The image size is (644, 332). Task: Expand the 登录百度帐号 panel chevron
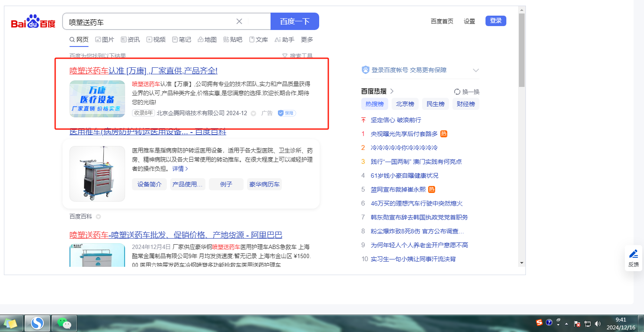coord(476,70)
